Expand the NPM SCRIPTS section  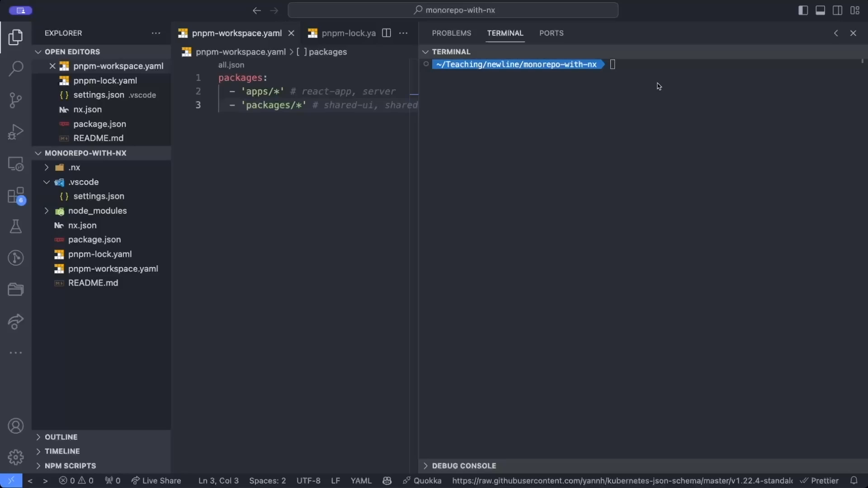pos(70,466)
